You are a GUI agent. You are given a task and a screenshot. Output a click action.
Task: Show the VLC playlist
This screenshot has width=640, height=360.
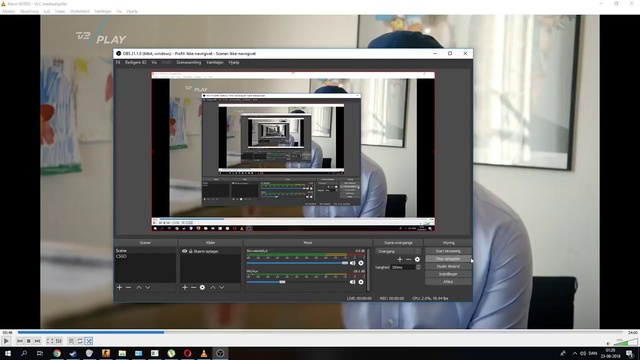71,341
